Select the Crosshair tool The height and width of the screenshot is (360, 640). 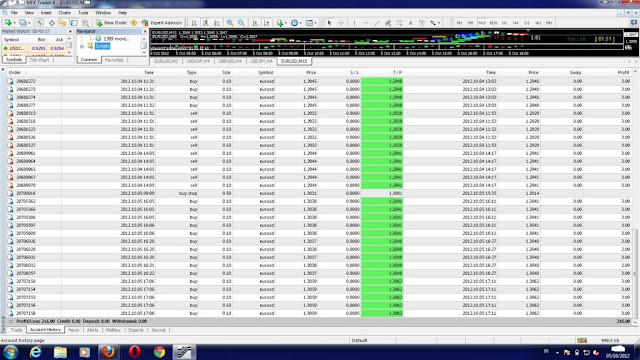point(341,23)
